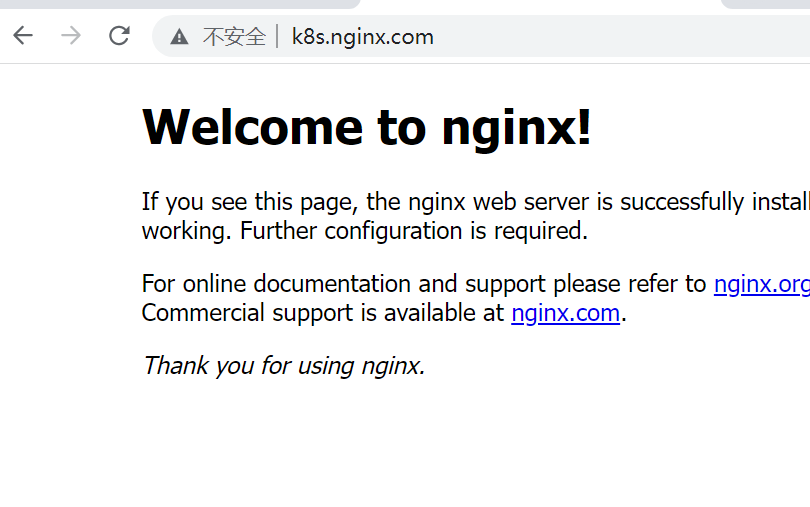Follow the nginx.com commercial support link

pyautogui.click(x=565, y=313)
